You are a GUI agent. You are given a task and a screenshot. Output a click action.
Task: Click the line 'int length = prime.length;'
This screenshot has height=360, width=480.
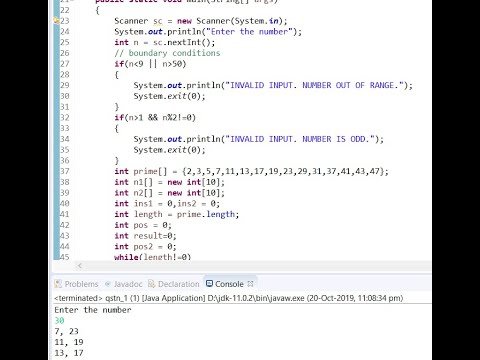(x=177, y=214)
